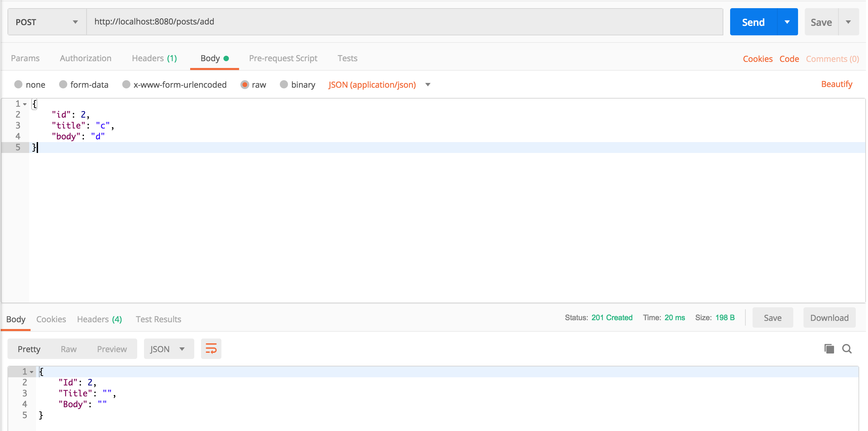Screen dimensions: 868x431
Task: Switch response view to Raw
Action: click(x=69, y=349)
